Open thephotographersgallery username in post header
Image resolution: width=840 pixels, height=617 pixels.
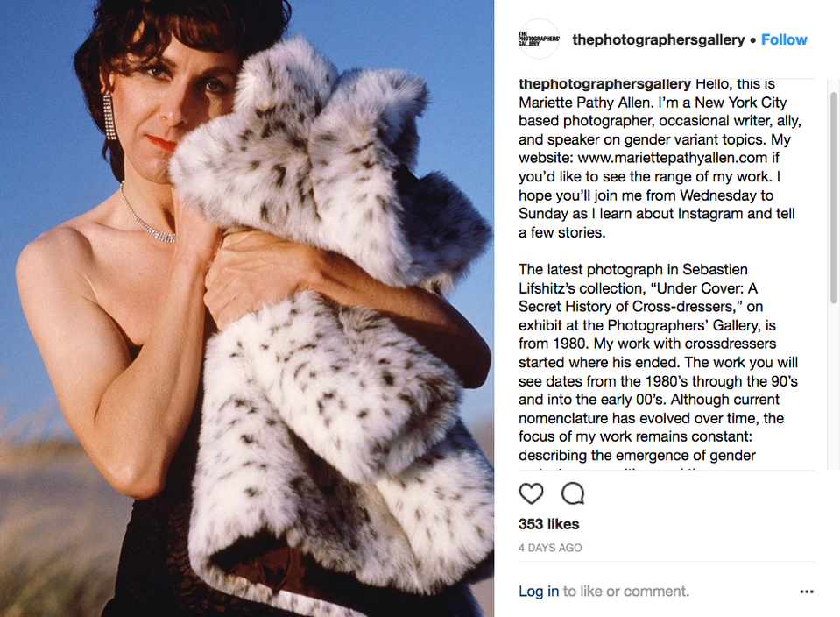(659, 39)
